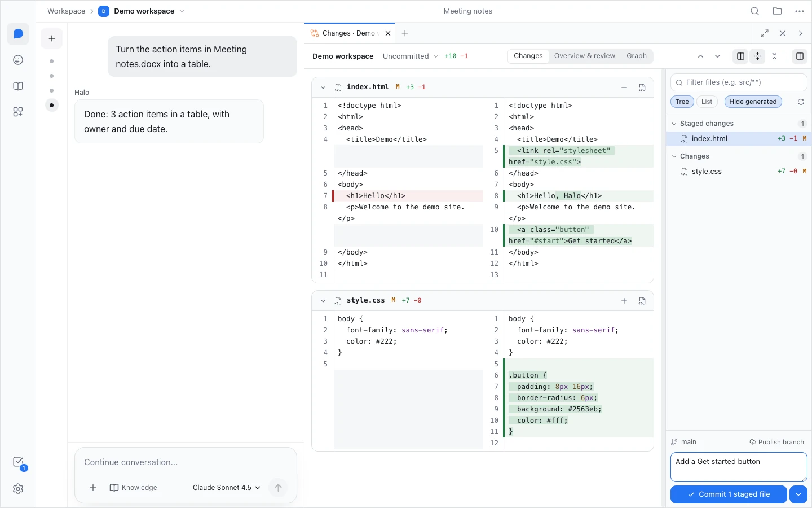The width and height of the screenshot is (812, 508).
Task: Unstage index.html with minus icon
Action: (x=624, y=87)
